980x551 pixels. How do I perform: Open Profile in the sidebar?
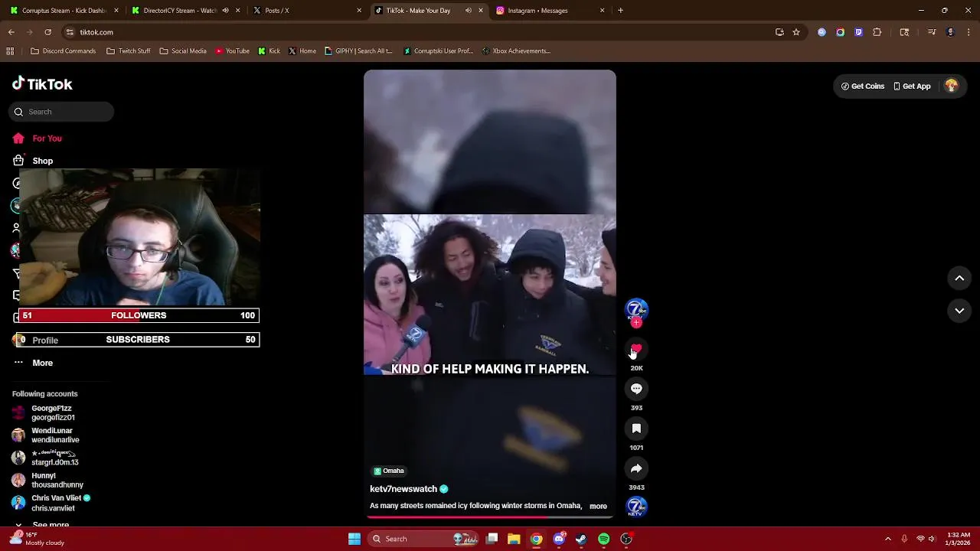pyautogui.click(x=45, y=341)
